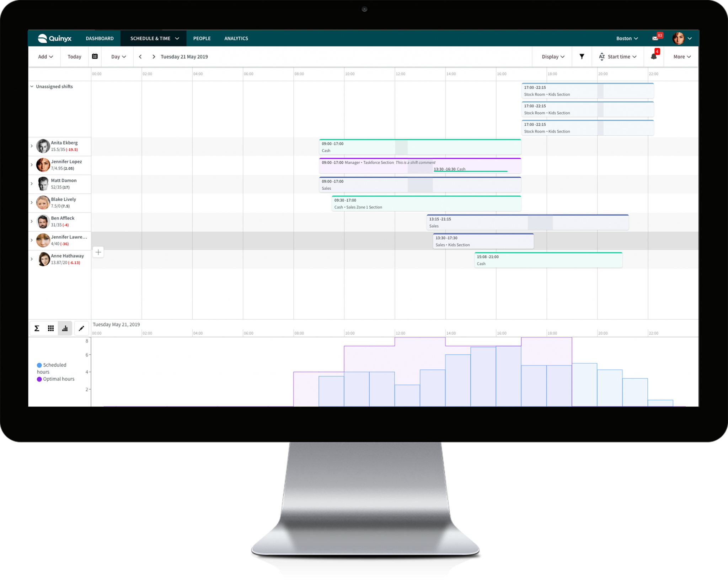Select the sigma summary view icon
The width and height of the screenshot is (728, 580).
[37, 328]
